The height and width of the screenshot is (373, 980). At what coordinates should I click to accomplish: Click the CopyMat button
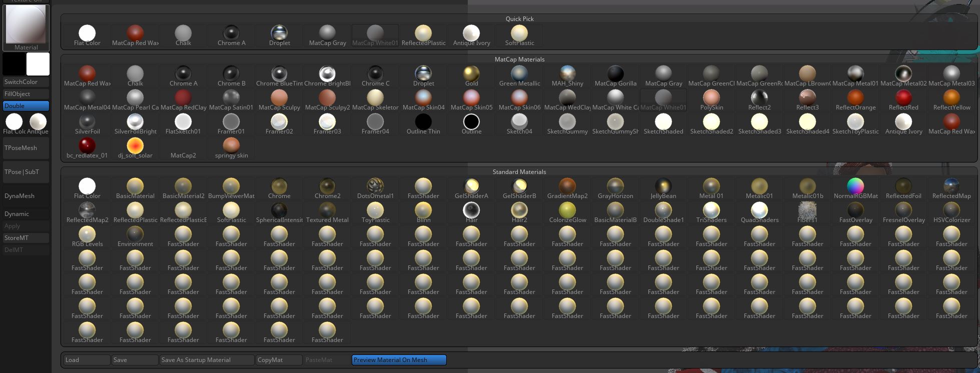tap(279, 360)
